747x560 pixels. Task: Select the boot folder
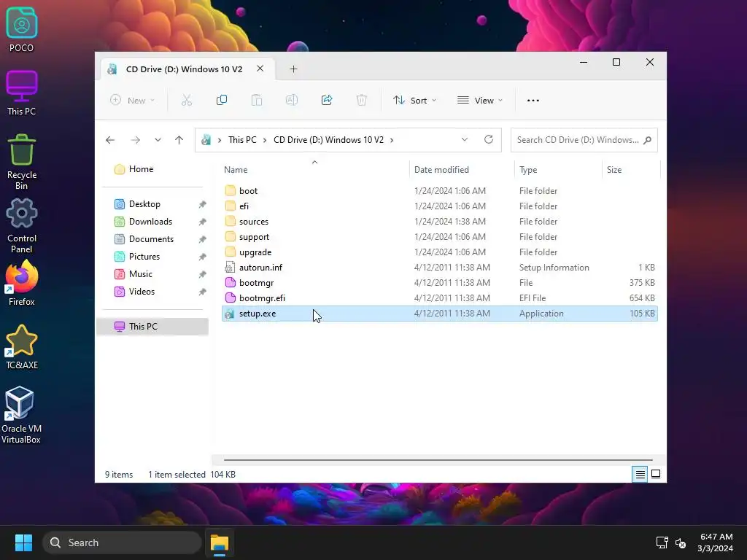[x=440, y=190]
